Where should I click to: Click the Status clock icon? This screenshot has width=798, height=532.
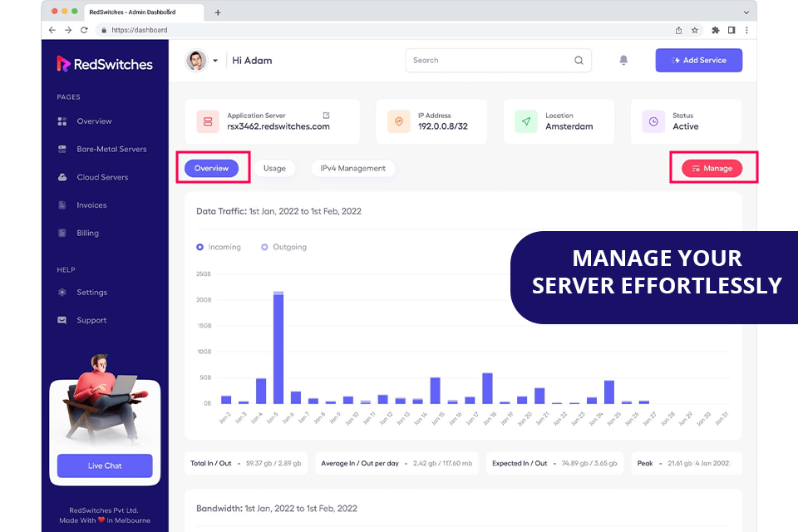coord(653,121)
